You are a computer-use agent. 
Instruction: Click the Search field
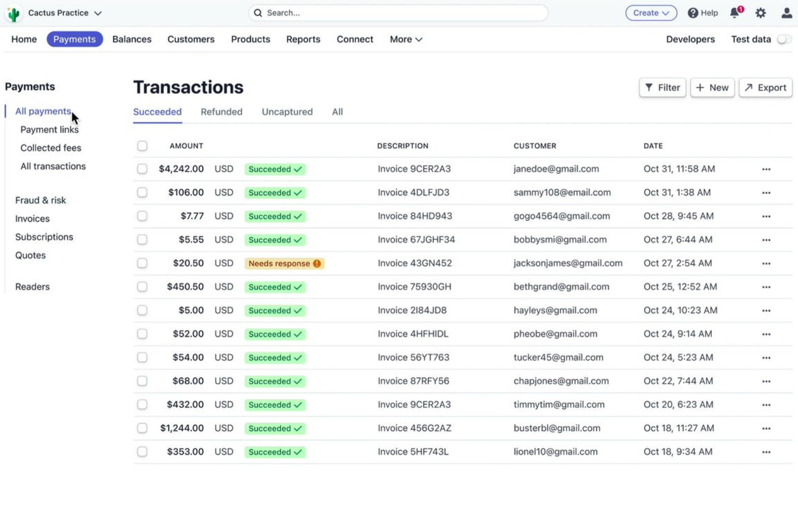[398, 12]
